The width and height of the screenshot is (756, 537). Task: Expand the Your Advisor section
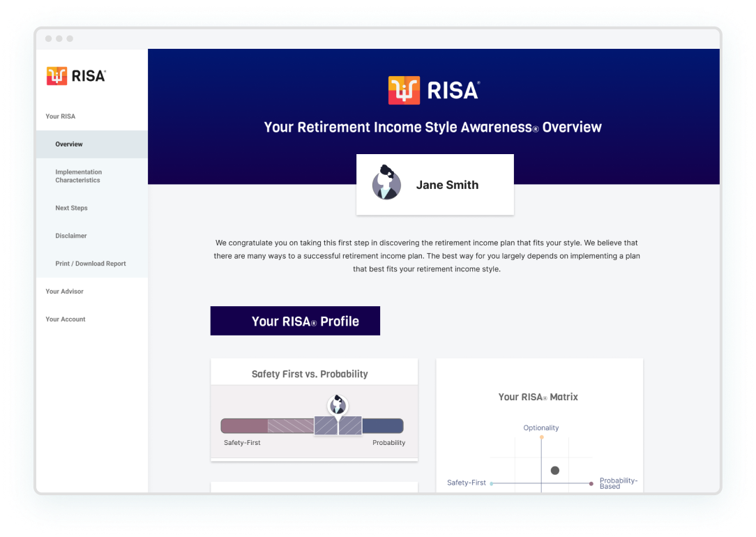coord(64,292)
